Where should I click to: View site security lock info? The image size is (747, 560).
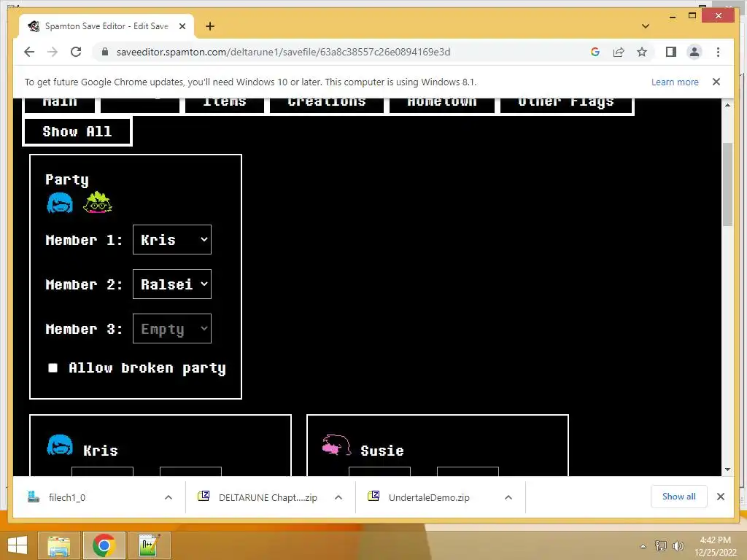tap(105, 52)
